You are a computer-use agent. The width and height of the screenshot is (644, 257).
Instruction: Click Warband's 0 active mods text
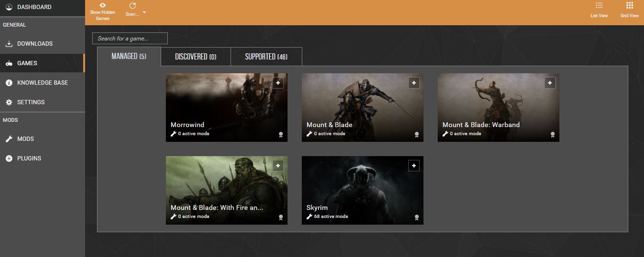point(465,134)
